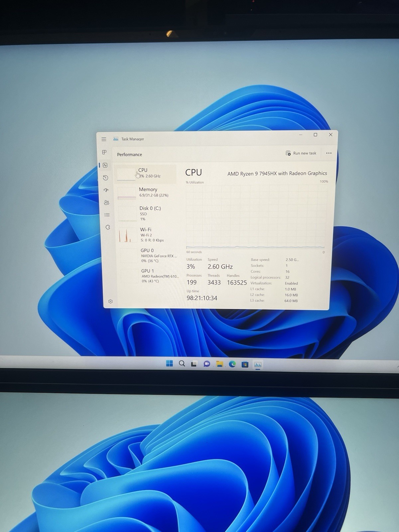The image size is (399, 532).
Task: Select GPU 1 AMD Radeon entry
Action: tap(149, 276)
